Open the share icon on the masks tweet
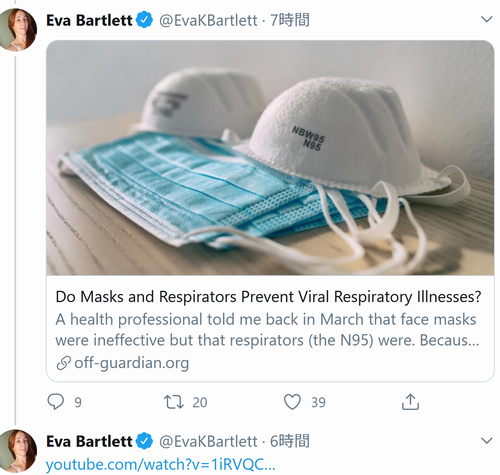This screenshot has width=500, height=475. tap(410, 402)
